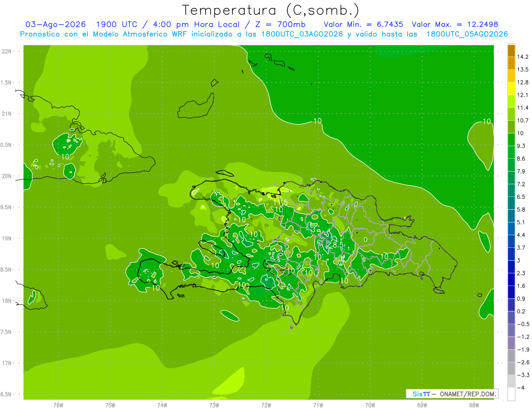Select the colorbar value "7.9"

click(521, 172)
